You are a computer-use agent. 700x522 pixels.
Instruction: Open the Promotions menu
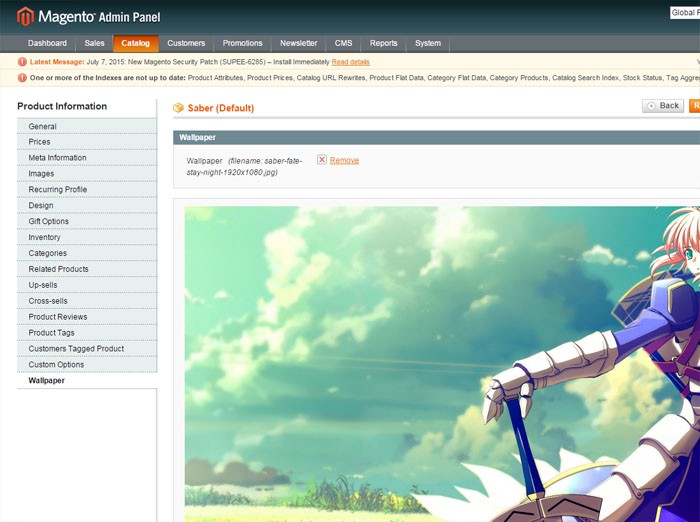[x=242, y=43]
